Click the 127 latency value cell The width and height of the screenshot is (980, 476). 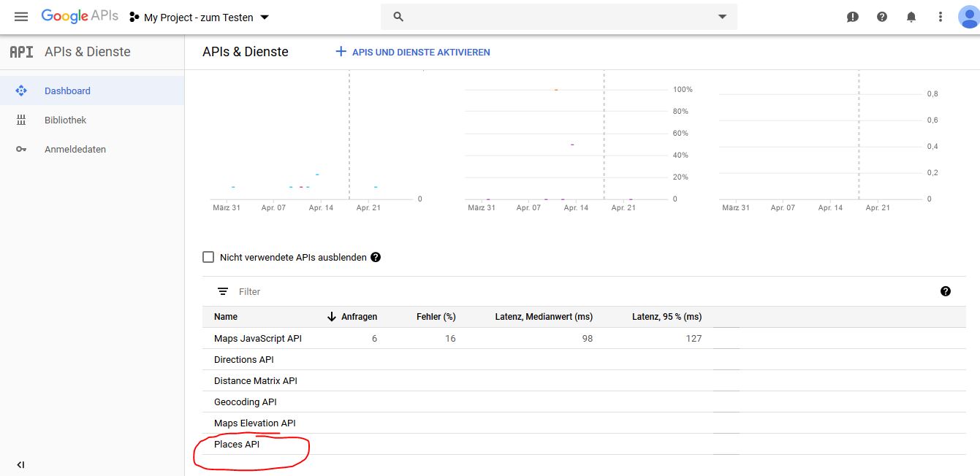694,338
